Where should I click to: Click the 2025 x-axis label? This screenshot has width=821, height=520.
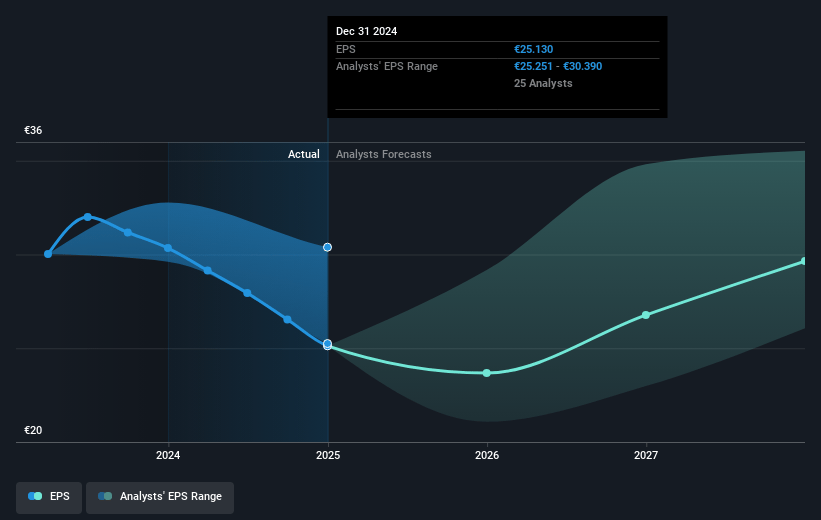[328, 456]
